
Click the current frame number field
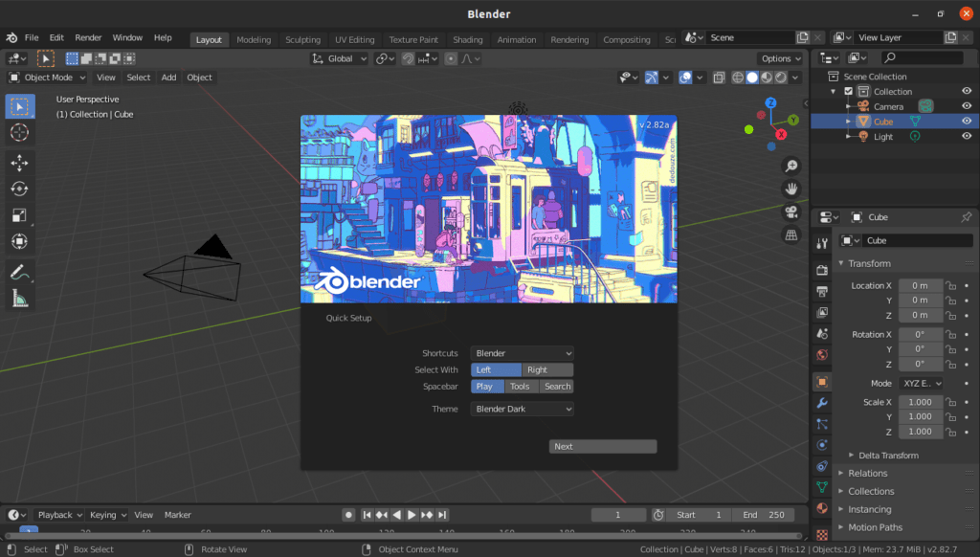[618, 515]
